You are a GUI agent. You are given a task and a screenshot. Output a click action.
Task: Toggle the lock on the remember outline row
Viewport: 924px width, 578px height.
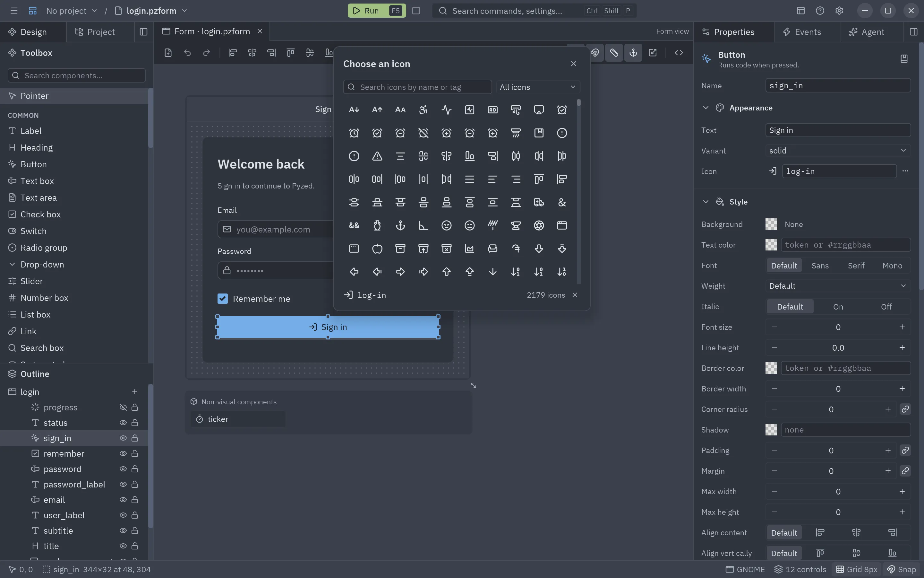tap(134, 453)
